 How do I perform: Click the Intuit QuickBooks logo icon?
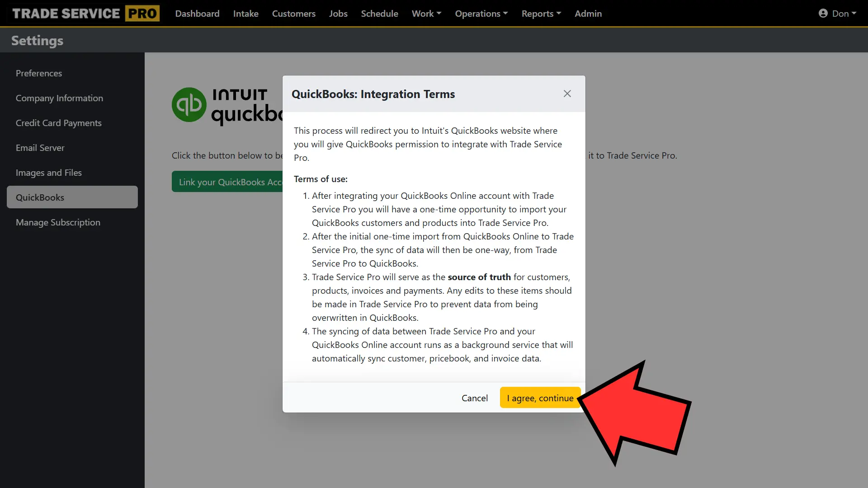(189, 105)
